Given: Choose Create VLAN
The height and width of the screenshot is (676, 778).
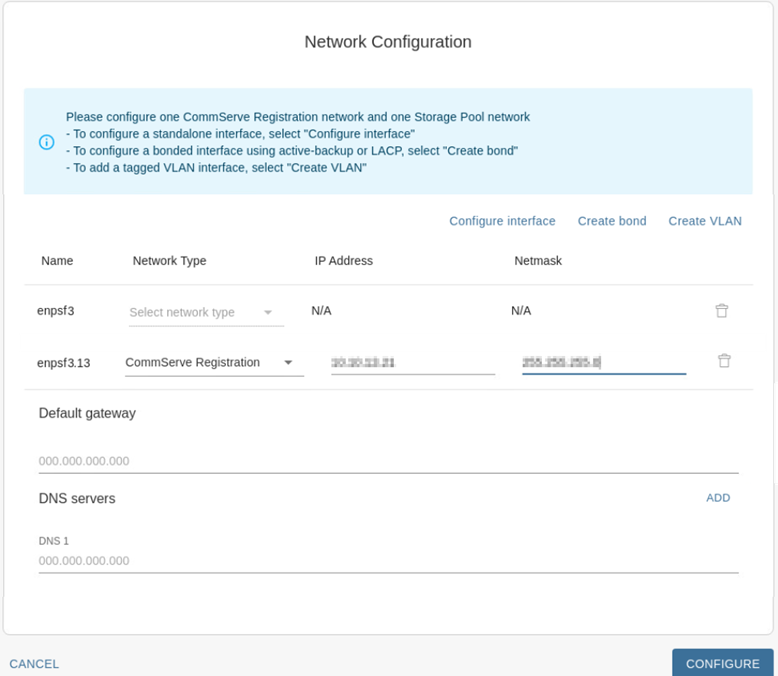Looking at the screenshot, I should pos(705,221).
